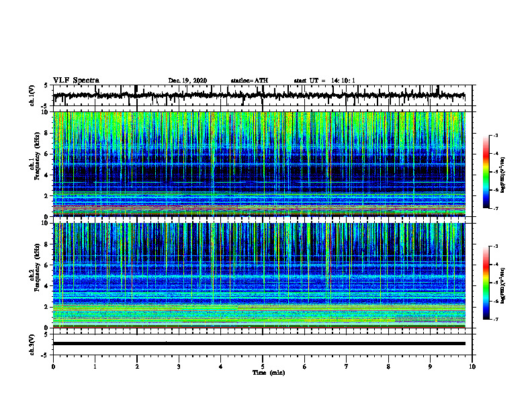532x411 pixels.
Task: Click the ch.3 flat black waveform band
Action: coord(259,344)
